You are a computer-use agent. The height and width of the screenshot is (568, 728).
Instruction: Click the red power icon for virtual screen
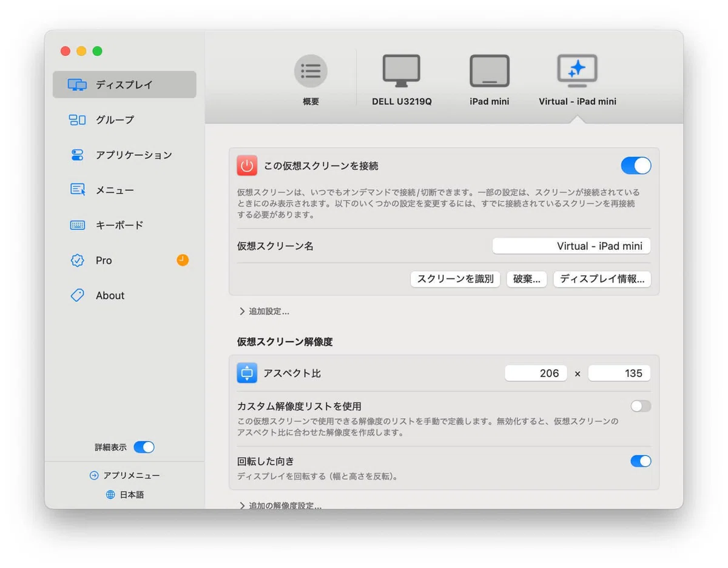[247, 165]
